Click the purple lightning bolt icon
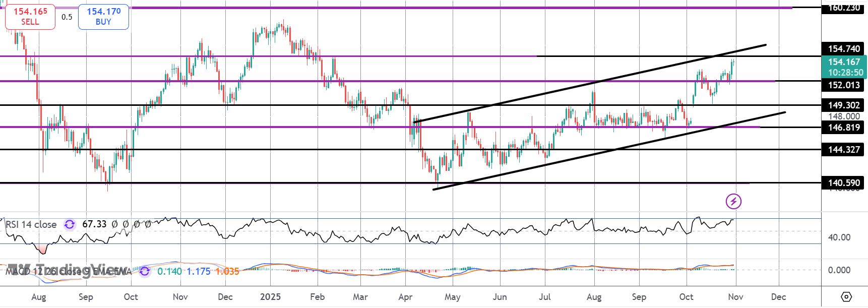 tap(733, 202)
